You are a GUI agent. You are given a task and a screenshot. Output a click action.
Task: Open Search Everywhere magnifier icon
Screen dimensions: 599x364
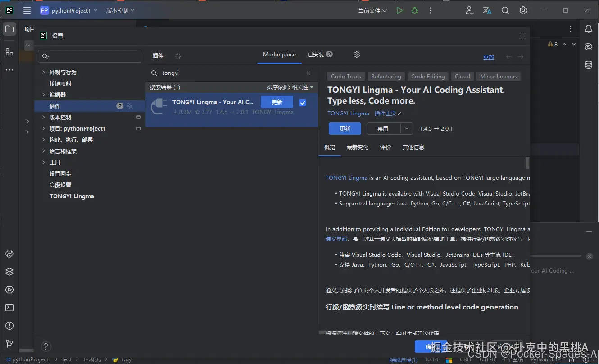tap(505, 10)
